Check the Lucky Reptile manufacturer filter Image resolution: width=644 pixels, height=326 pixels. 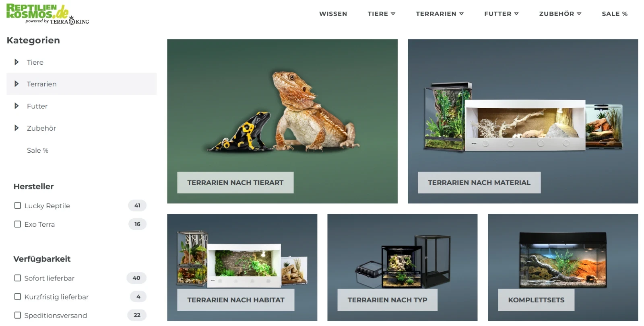[x=18, y=205]
